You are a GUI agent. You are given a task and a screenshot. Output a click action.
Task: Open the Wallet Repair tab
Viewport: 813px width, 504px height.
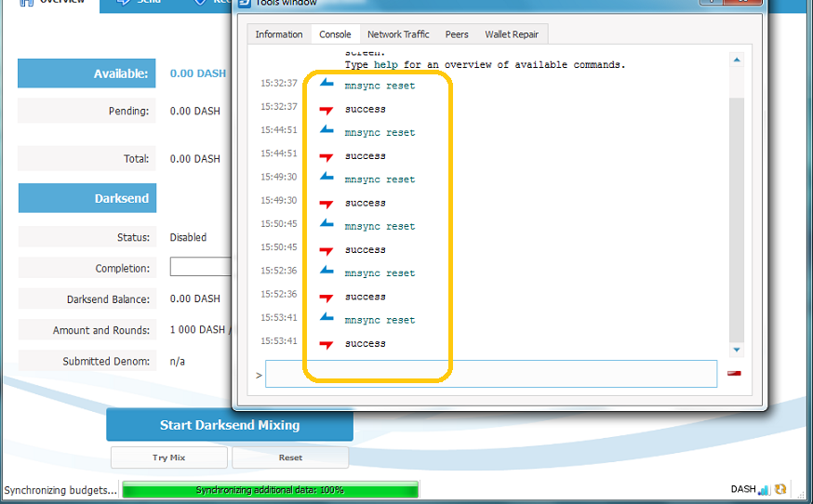512,34
